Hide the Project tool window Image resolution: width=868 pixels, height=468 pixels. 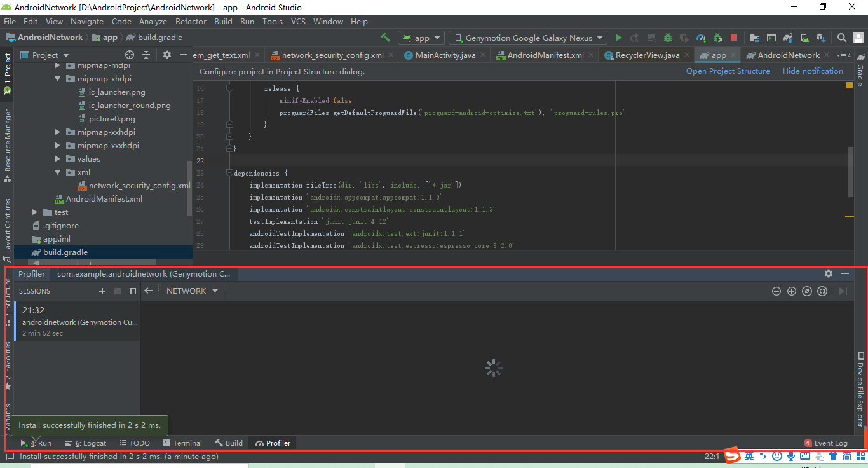point(184,55)
